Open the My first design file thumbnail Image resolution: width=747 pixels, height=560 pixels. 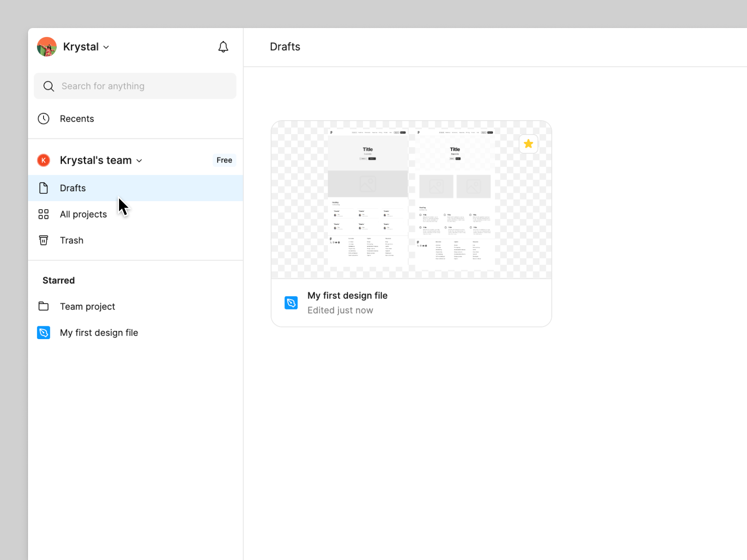(411, 199)
